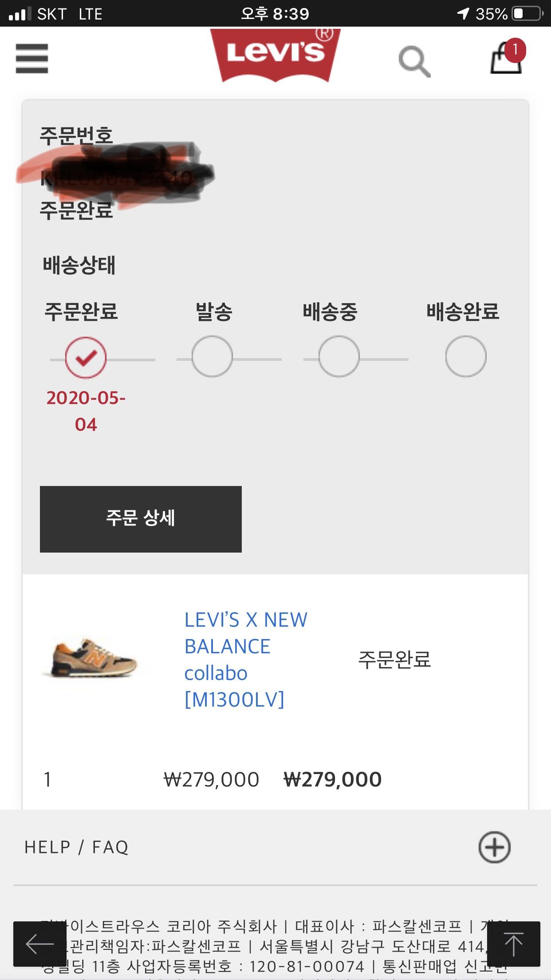Open the search magnifier icon
Image resolution: width=551 pixels, height=980 pixels.
[x=414, y=61]
